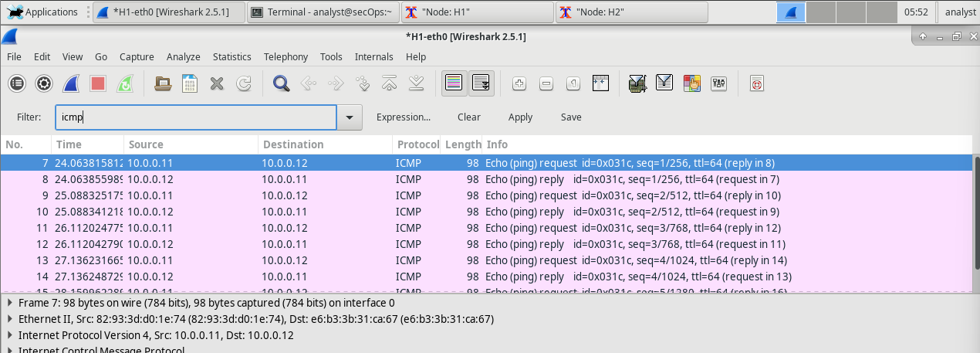Screen dimensions: 980x353
Task: Click the 05:52 clock in panel
Action: pos(916,12)
